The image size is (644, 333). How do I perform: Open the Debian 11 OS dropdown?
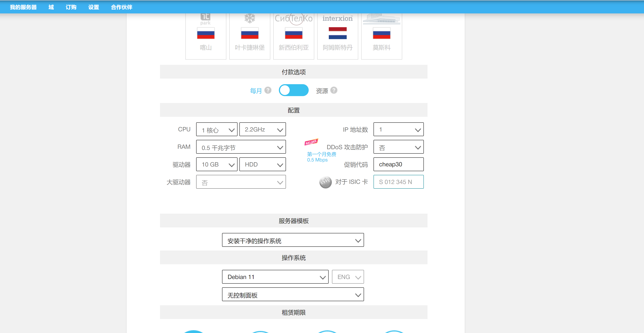tap(275, 277)
